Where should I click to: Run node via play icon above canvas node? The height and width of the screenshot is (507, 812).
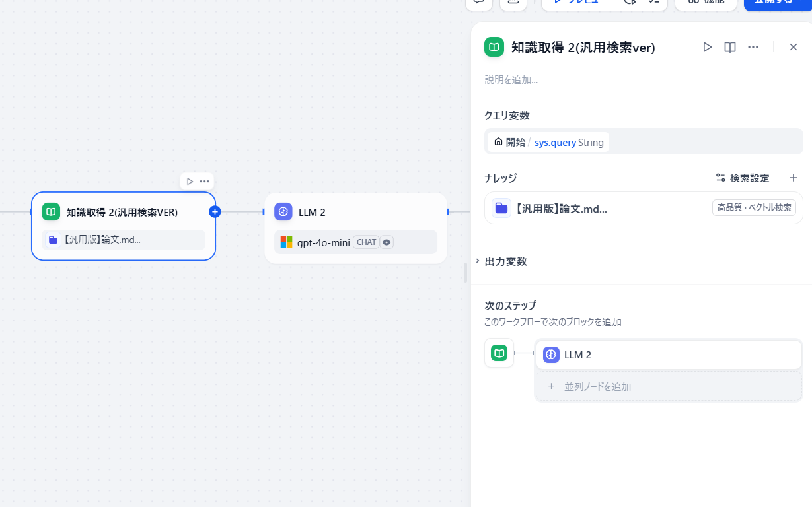[x=190, y=181]
